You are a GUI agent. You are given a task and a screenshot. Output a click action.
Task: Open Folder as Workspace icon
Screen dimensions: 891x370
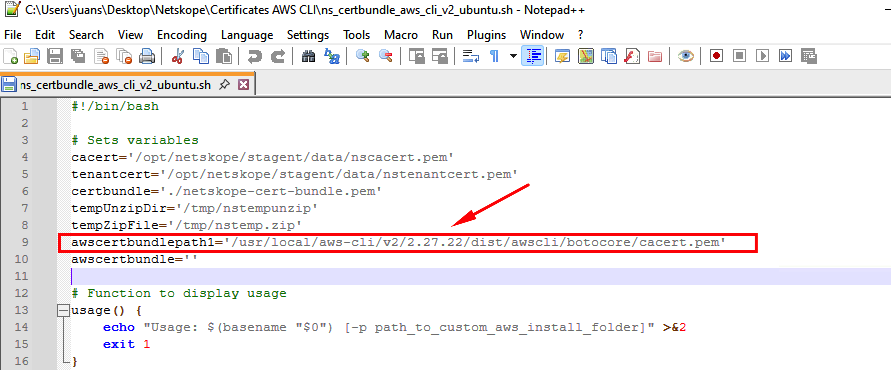click(655, 56)
